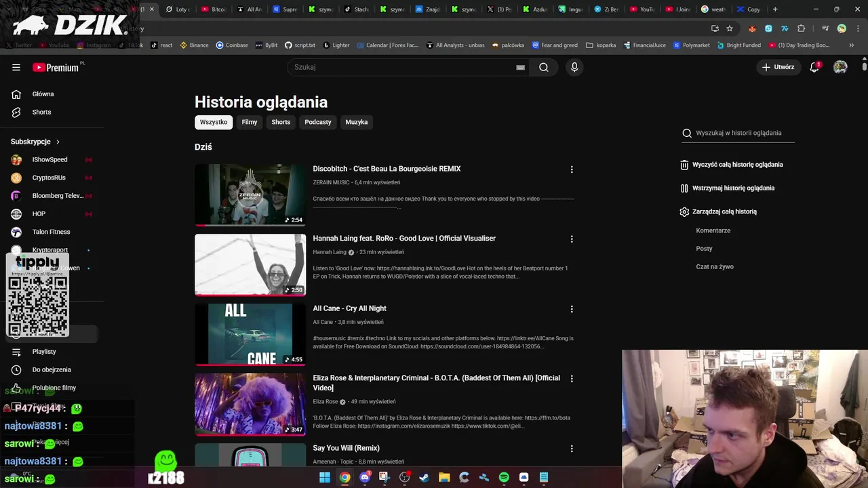The width and height of the screenshot is (868, 488).
Task: Open Binance bookmark
Action: 194,45
